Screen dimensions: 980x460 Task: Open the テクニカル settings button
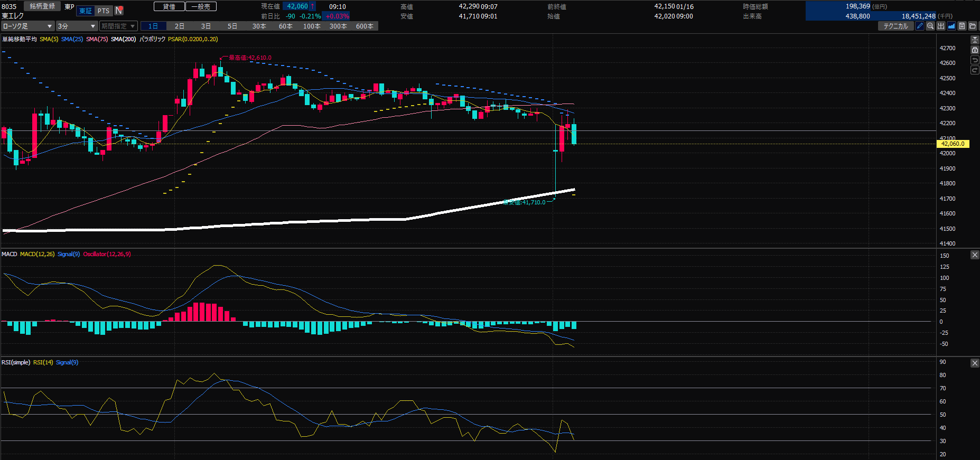(x=895, y=26)
